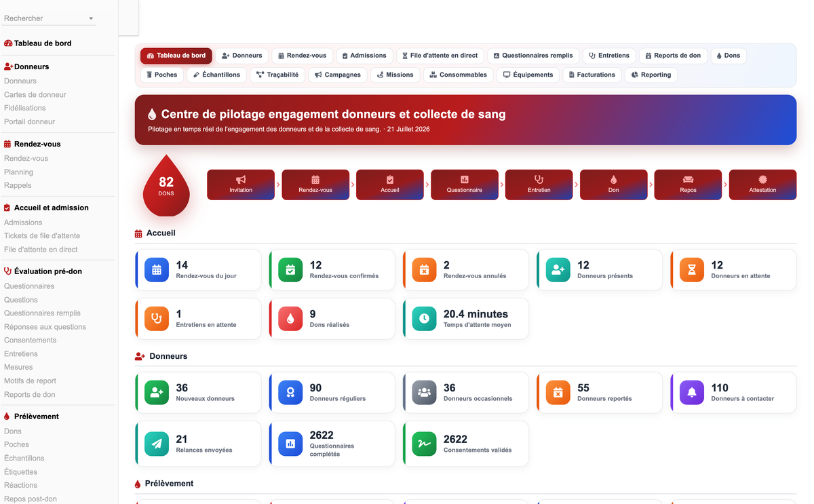Open the Rechercher dropdown arrow

pyautogui.click(x=91, y=19)
